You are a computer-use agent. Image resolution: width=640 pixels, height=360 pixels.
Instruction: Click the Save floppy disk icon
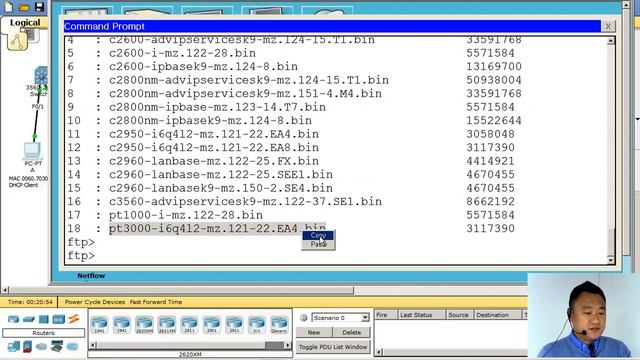pos(39,6)
